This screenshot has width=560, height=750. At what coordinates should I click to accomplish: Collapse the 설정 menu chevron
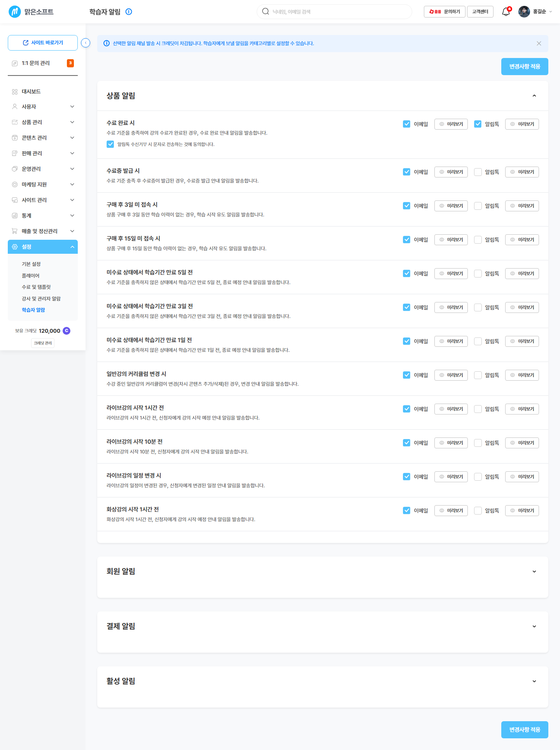click(72, 247)
